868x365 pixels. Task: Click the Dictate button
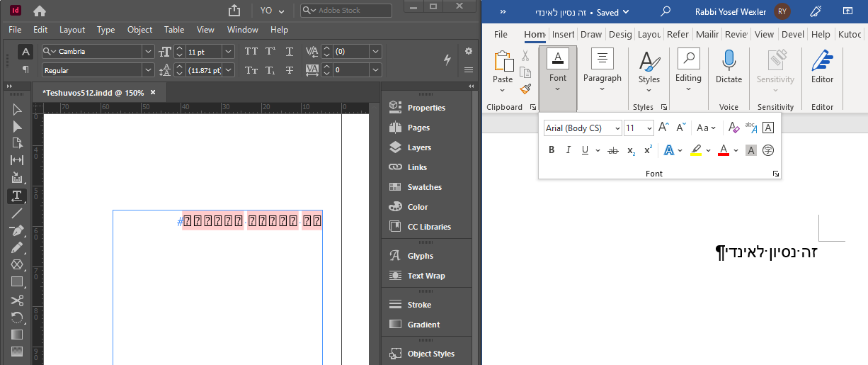(x=729, y=67)
